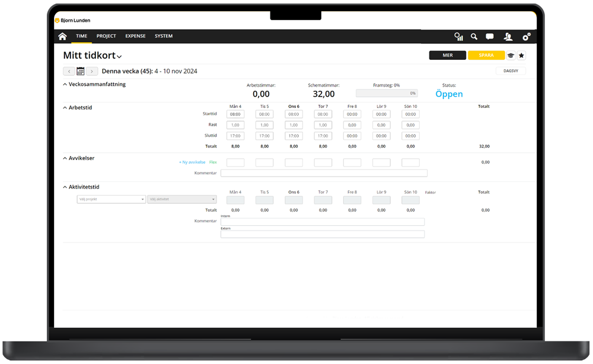The width and height of the screenshot is (593, 364).
Task: Go to the previous week arrow
Action: 69,71
